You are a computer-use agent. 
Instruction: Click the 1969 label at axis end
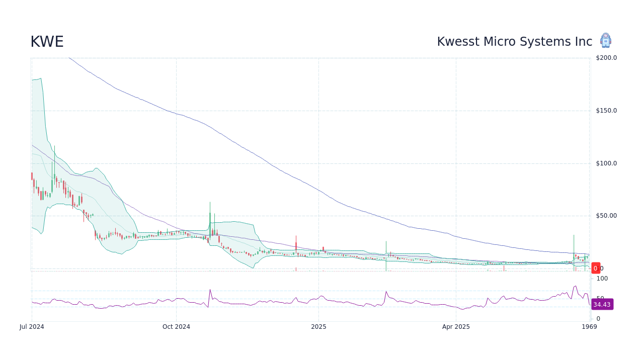click(589, 326)
